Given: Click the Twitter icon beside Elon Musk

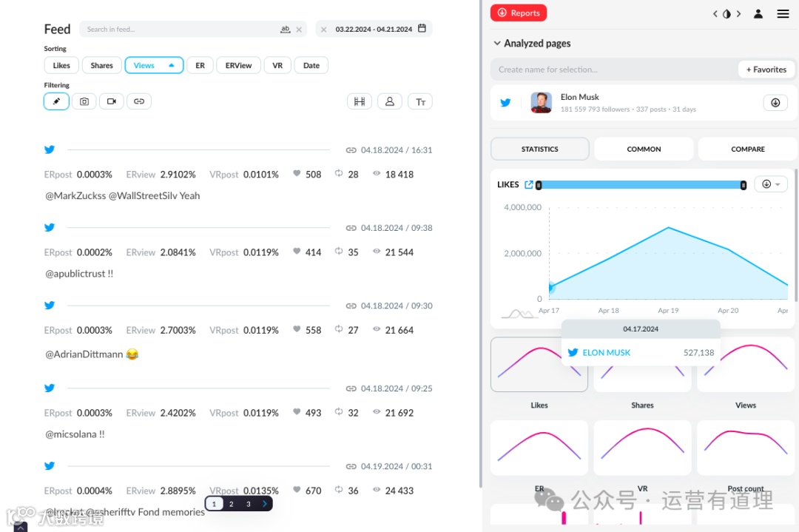Looking at the screenshot, I should pyautogui.click(x=505, y=102).
